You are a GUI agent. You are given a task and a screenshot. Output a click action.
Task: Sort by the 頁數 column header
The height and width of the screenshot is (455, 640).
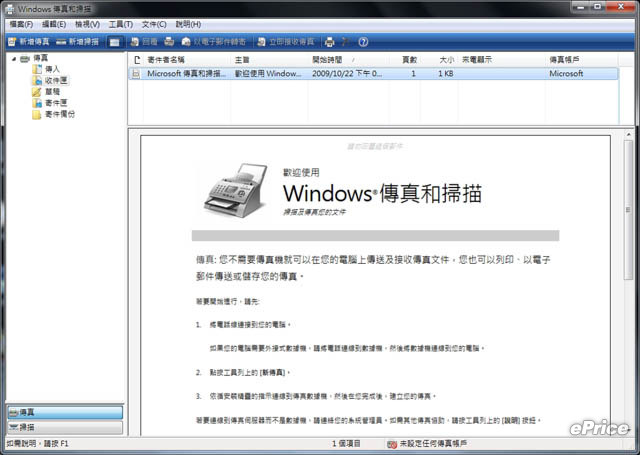tap(405, 60)
